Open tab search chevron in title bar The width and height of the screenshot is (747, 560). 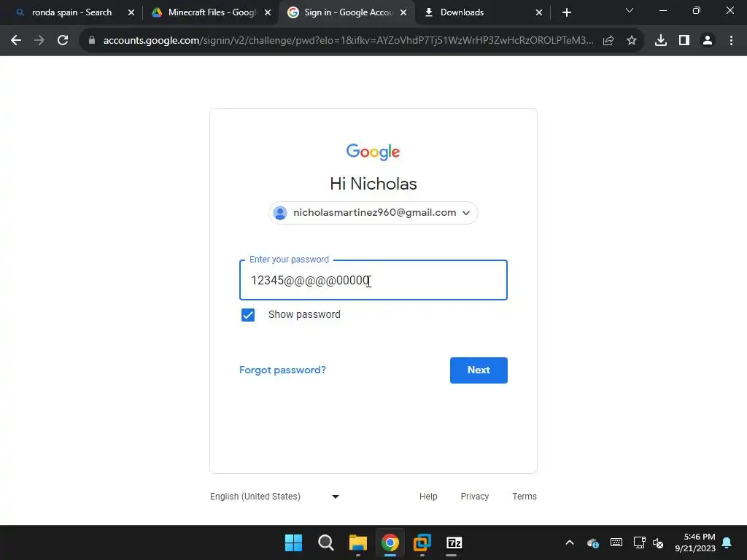pyautogui.click(x=630, y=10)
